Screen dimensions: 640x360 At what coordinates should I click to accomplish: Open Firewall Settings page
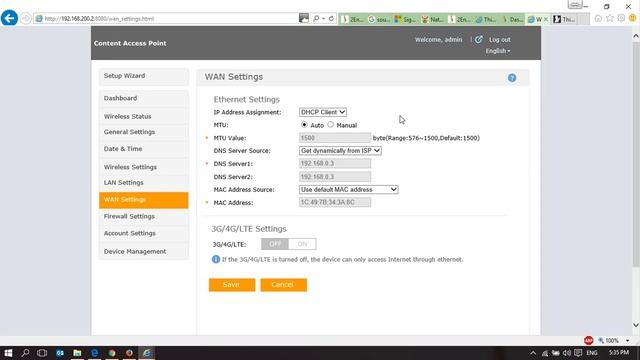144,216
